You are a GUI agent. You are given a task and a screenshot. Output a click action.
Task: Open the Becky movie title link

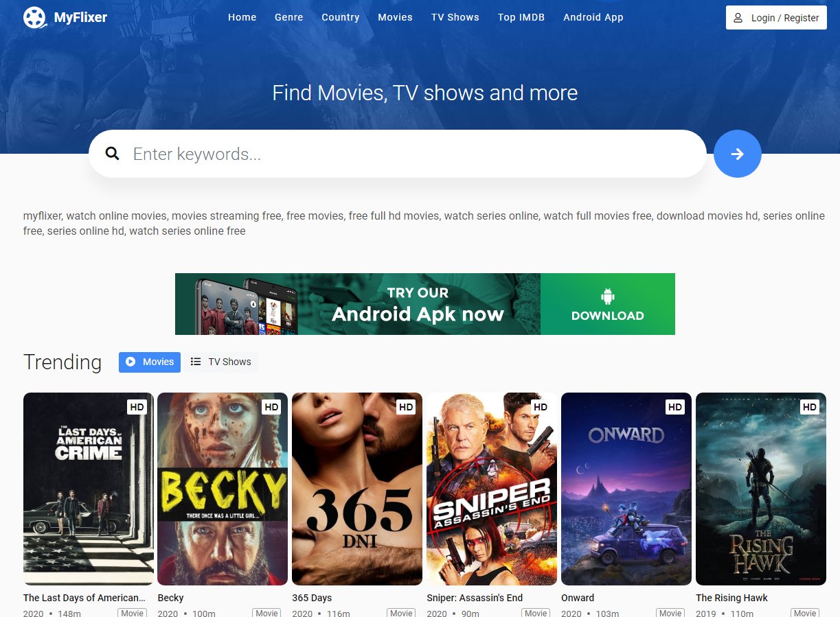[x=170, y=598]
